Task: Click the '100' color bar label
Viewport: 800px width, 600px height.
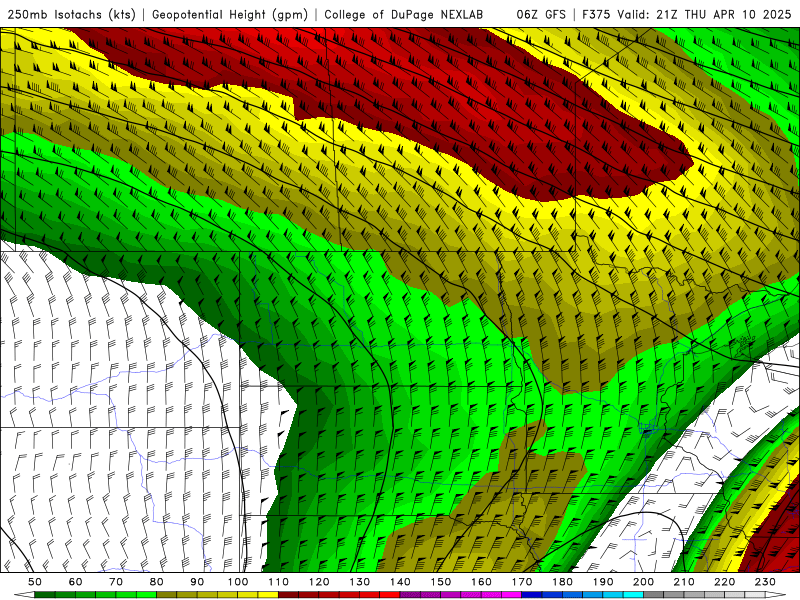Action: pos(238,582)
